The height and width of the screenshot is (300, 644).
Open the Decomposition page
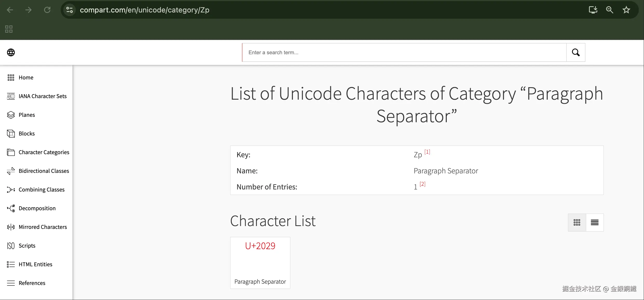(37, 208)
